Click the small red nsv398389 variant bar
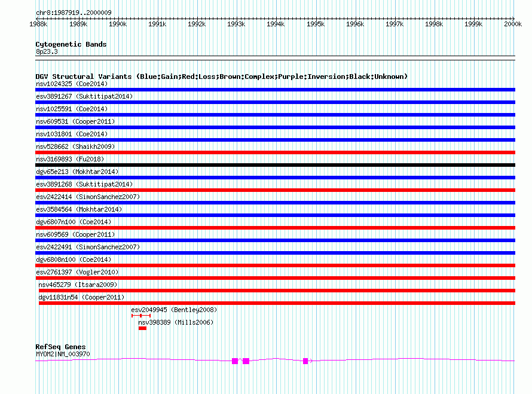This screenshot has height=394, width=532. click(x=142, y=328)
